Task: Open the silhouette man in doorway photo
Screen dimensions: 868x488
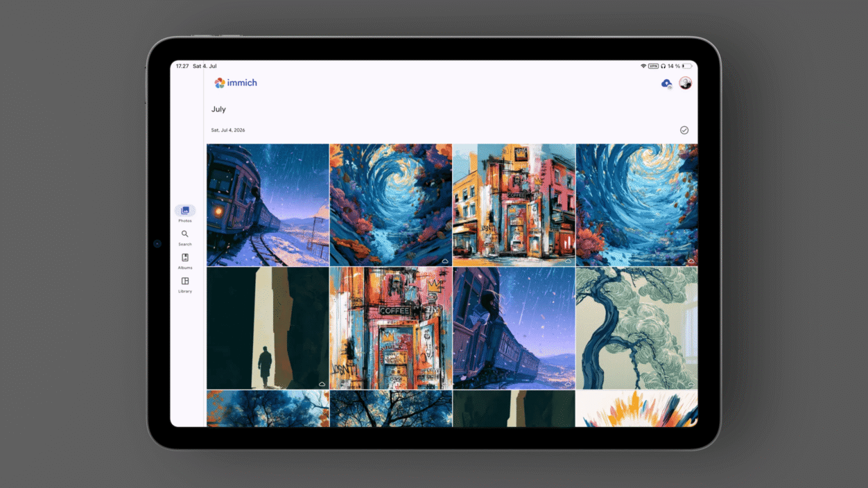Action: pyautogui.click(x=268, y=329)
